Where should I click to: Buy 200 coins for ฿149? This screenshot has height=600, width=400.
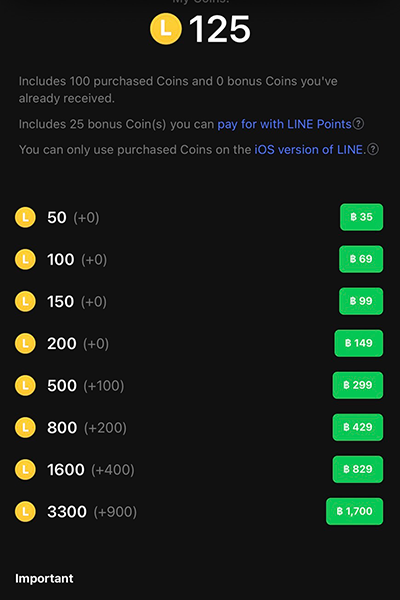(359, 343)
